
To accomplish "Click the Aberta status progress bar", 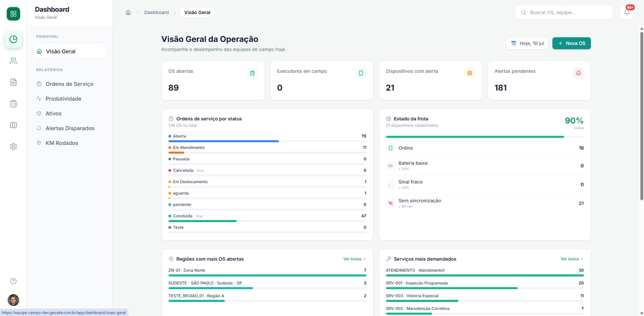I will point(267,141).
